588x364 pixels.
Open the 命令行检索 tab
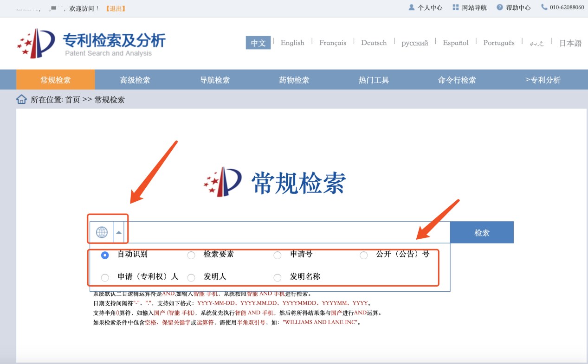[x=457, y=80]
